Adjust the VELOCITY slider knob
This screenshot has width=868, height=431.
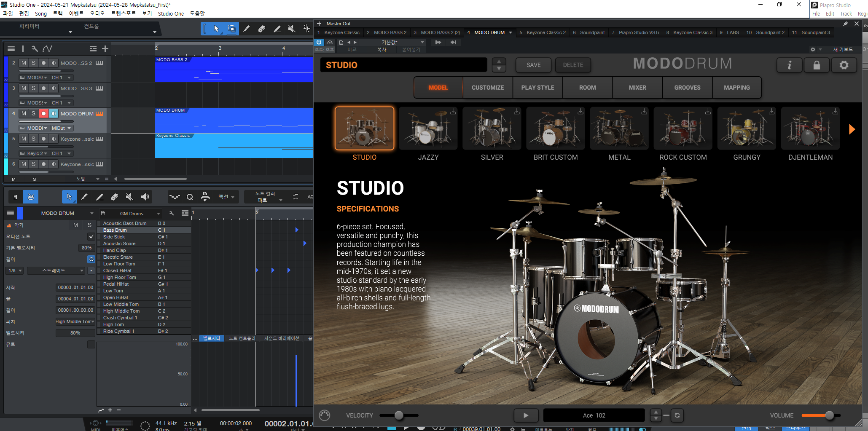(399, 415)
